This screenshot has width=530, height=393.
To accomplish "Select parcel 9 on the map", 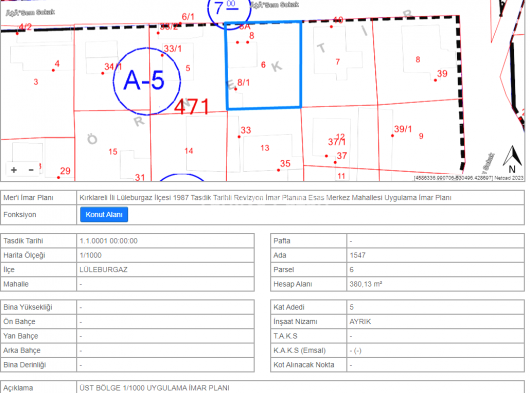I will tap(421, 136).
